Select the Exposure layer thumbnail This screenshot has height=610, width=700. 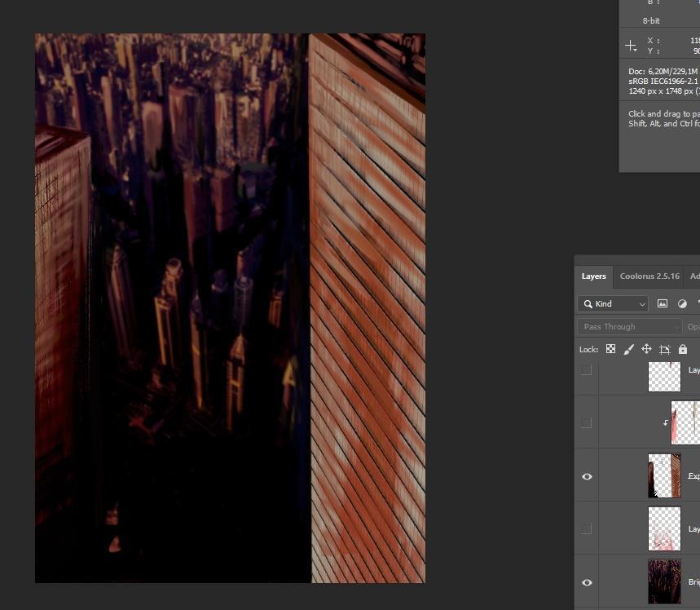664,476
